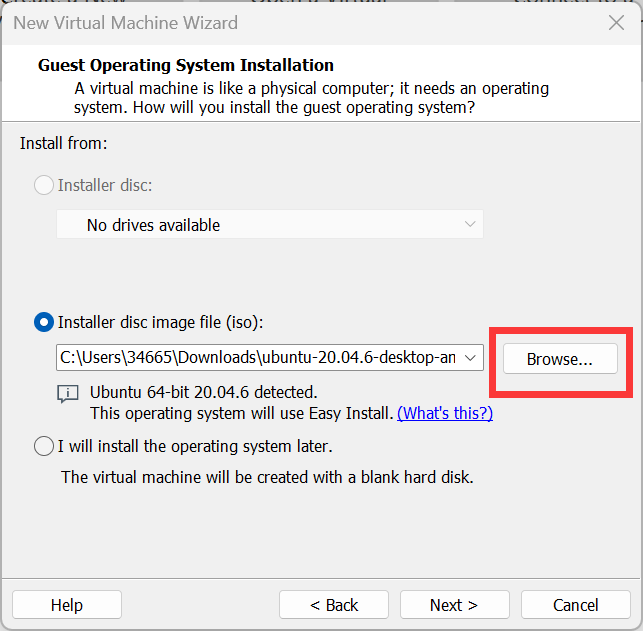Click the blank hard disk description text
This screenshot has width=643, height=631.
point(267,477)
